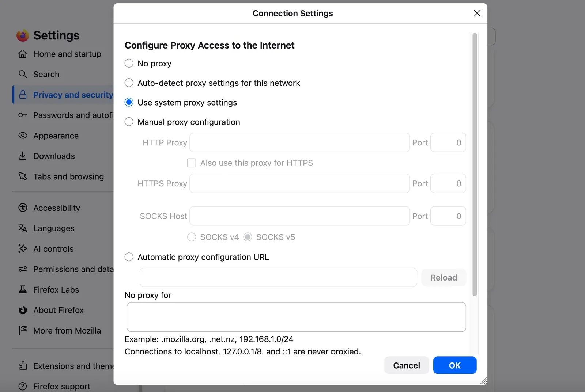The height and width of the screenshot is (392, 585).
Task: Tick Also use this proxy for HTTPS
Action: [x=192, y=163]
